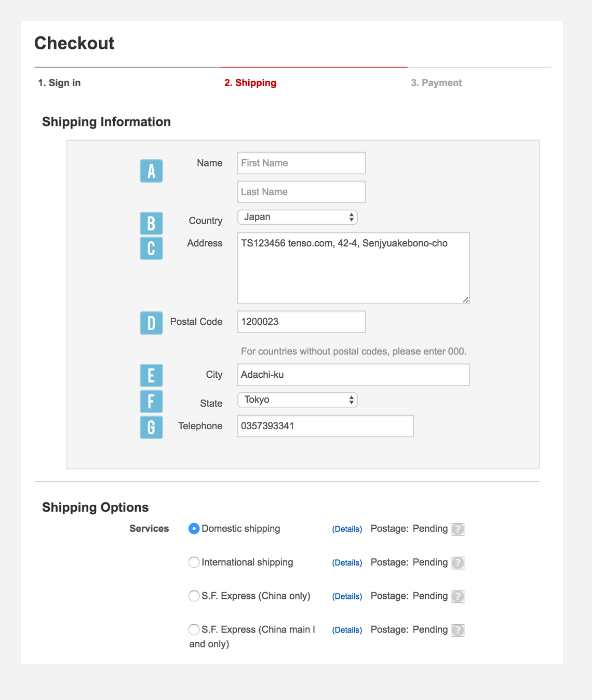Open Details link for International shipping
Screen dimensions: 592x700
point(347,563)
